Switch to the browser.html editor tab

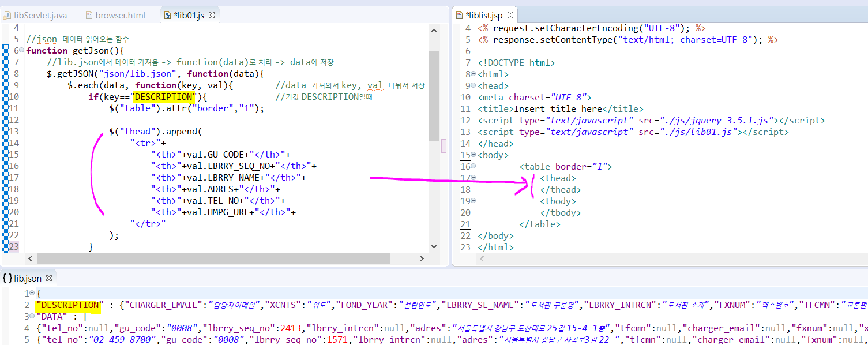click(x=120, y=15)
